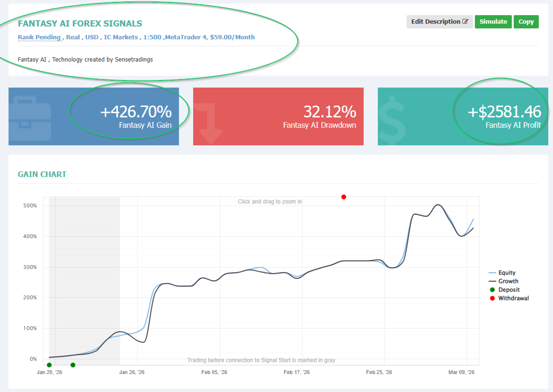Click the green Simulate button
The height and width of the screenshot is (392, 553).
tap(493, 21)
